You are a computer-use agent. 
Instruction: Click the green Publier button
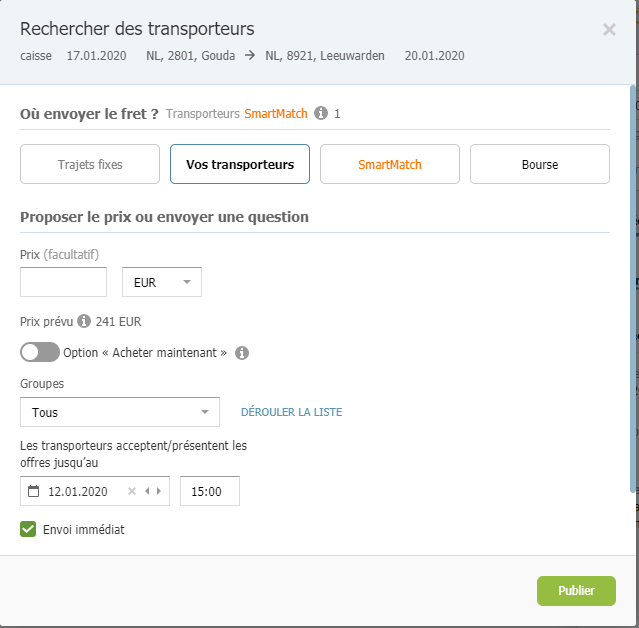click(x=576, y=591)
